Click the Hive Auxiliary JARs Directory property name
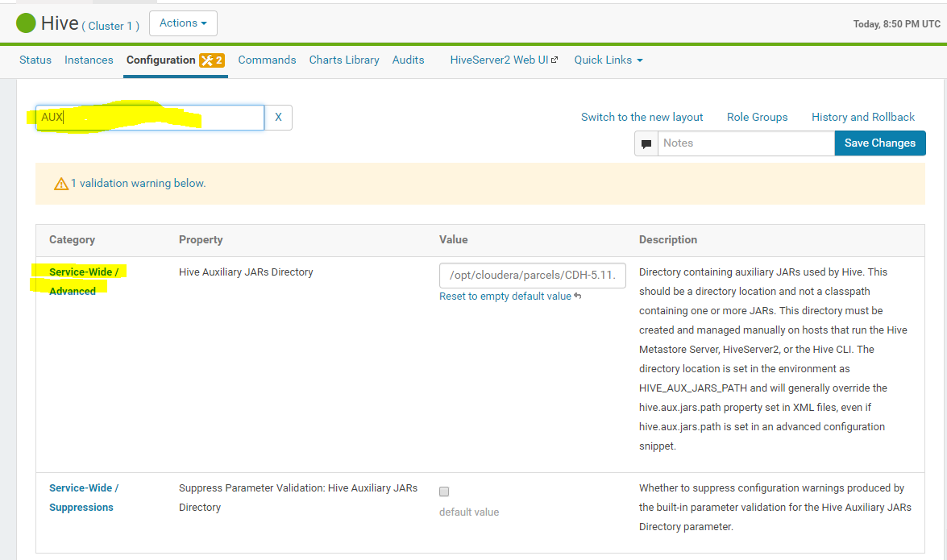Screen dimensions: 947x560 (246, 272)
